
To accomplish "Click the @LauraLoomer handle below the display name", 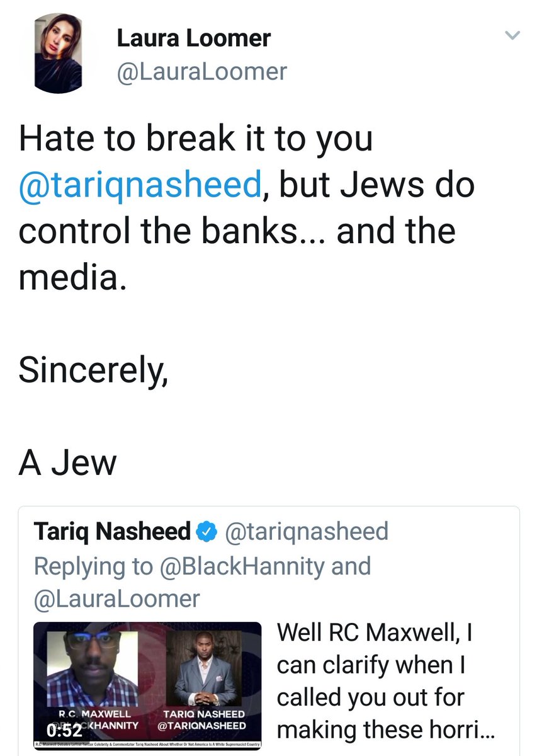I will 201,72.
